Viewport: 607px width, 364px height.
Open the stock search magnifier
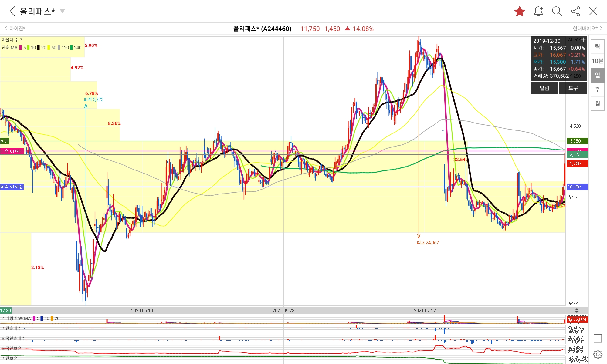coord(557,12)
